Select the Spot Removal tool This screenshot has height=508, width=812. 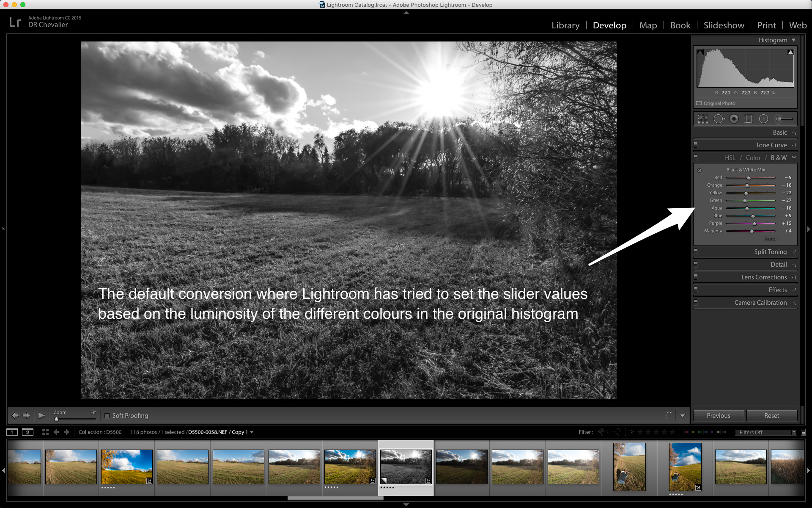coord(719,119)
